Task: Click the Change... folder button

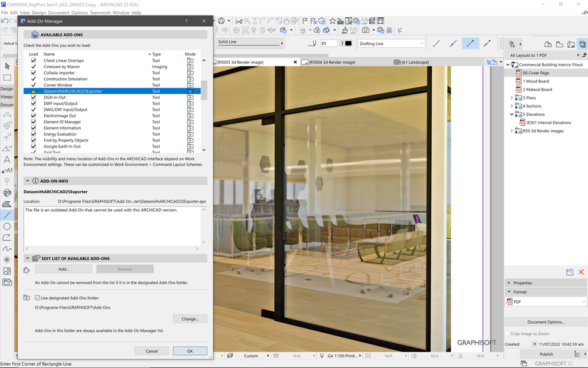Action: coord(190,319)
